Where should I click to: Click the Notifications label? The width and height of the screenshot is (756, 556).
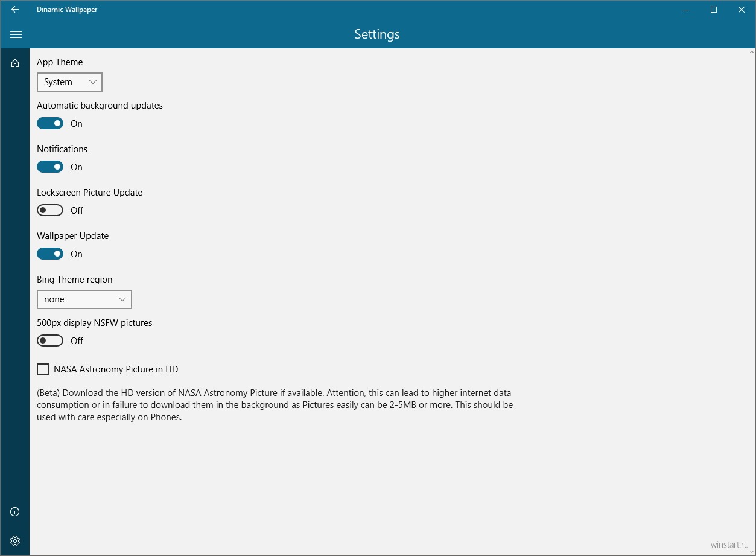click(62, 149)
